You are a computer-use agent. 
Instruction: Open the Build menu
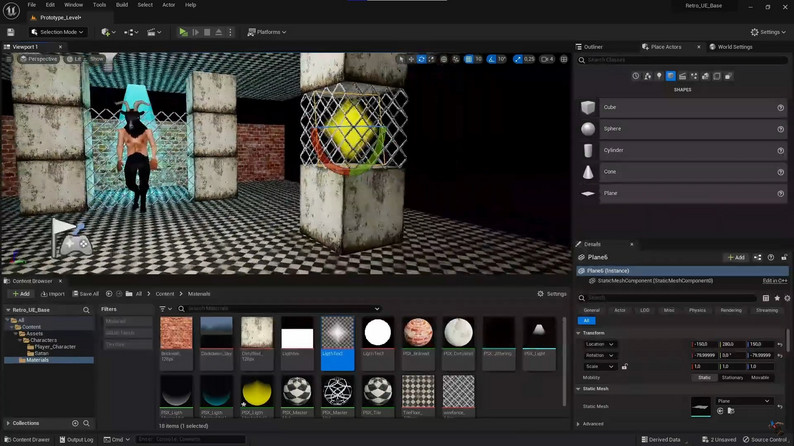(122, 5)
